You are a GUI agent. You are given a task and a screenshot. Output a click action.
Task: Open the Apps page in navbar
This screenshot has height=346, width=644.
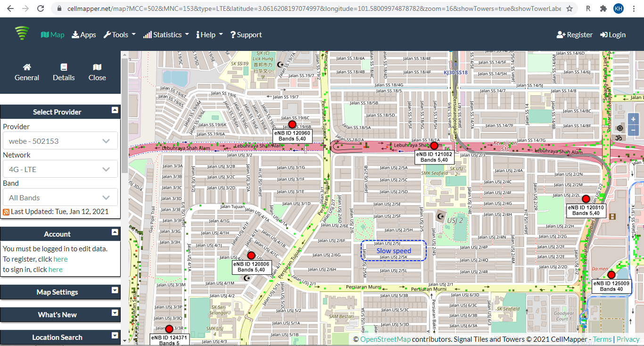(x=84, y=34)
